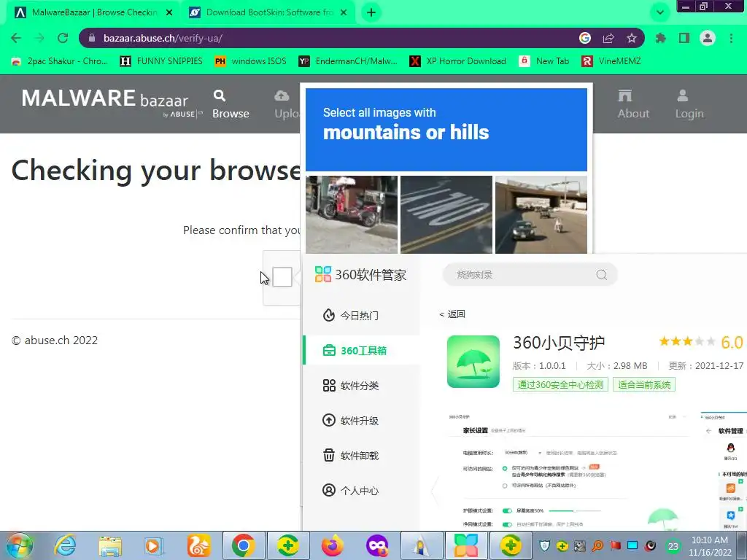747x560 pixels.
Task: Open the FUNNY SNIPPIES bookmark
Action: coord(161,61)
